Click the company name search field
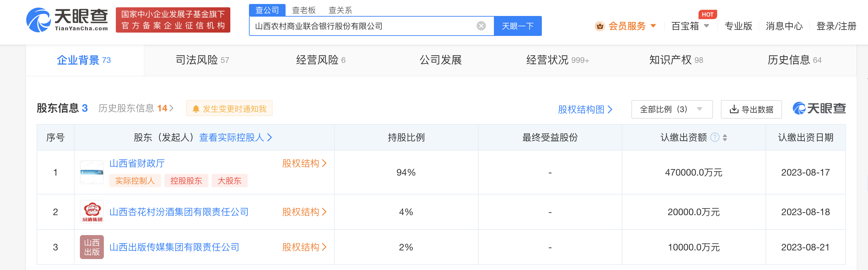This screenshot has width=868, height=270. pos(362,26)
